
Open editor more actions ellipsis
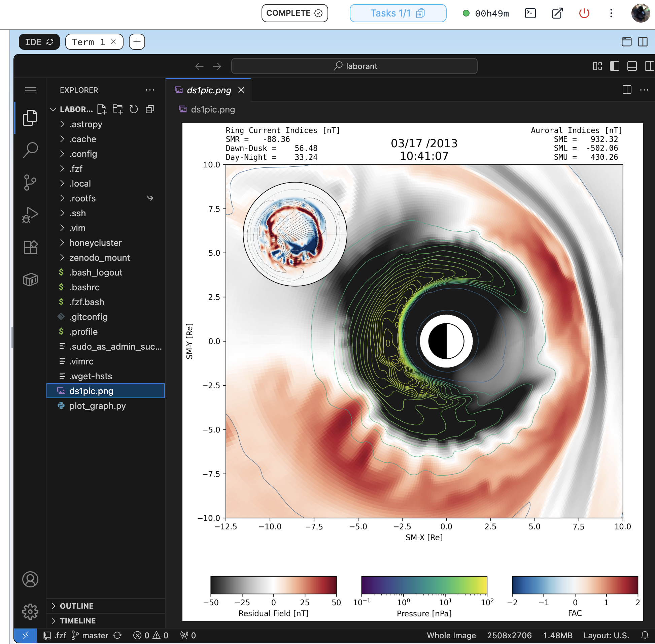point(644,90)
